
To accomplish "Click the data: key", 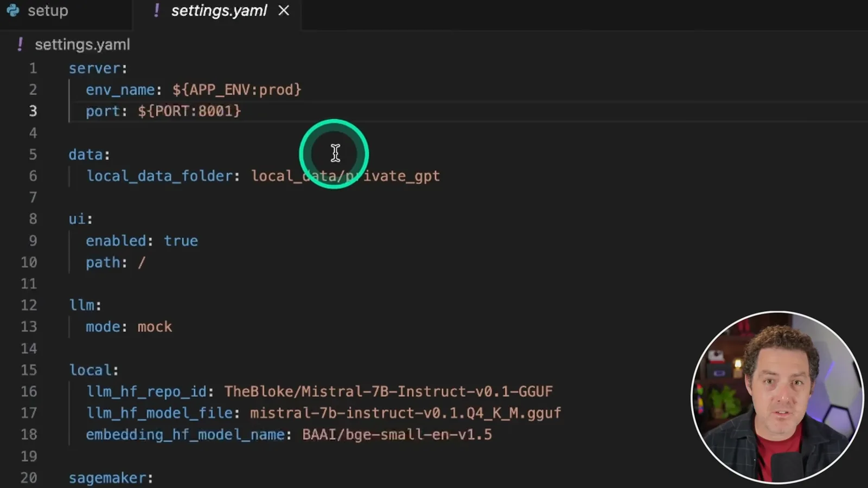I will tap(89, 155).
